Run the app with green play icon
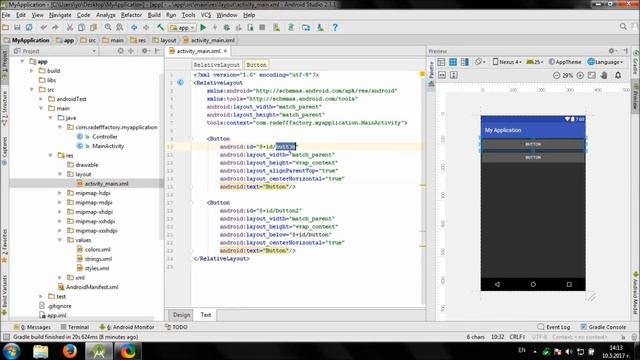Image resolution: width=640 pixels, height=360 pixels. [203, 27]
